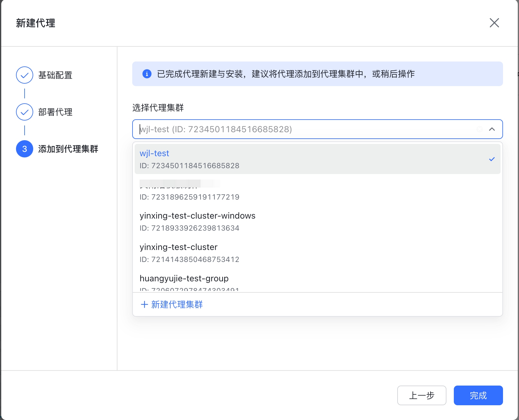This screenshot has height=420, width=519.
Task: Click the numbered circle icon for step 3
Action: click(24, 149)
